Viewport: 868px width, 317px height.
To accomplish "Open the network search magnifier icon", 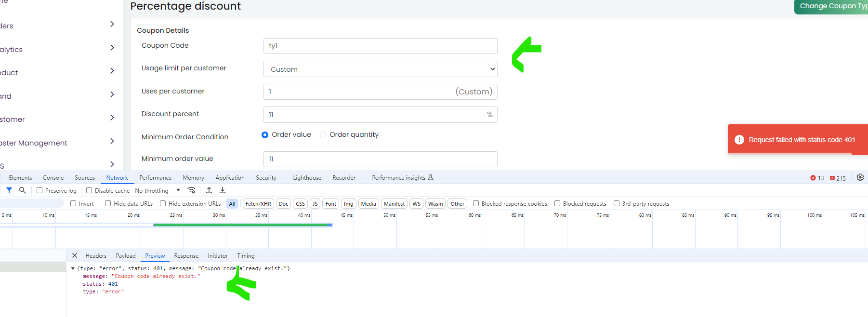I will 22,190.
